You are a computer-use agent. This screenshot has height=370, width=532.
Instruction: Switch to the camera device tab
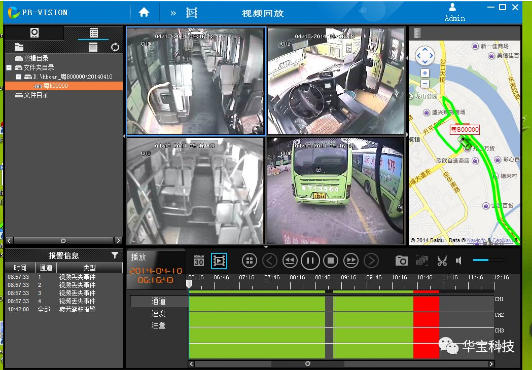click(x=34, y=33)
